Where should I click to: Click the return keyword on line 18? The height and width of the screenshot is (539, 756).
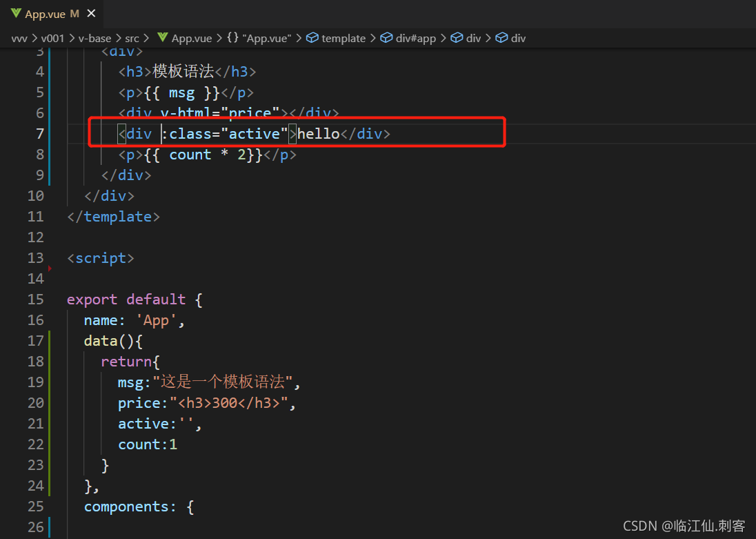coord(126,362)
